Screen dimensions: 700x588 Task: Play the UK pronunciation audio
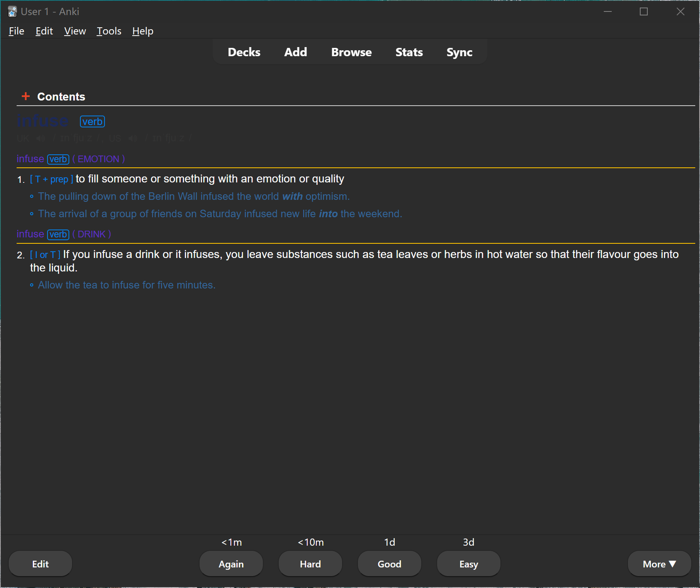(x=40, y=138)
